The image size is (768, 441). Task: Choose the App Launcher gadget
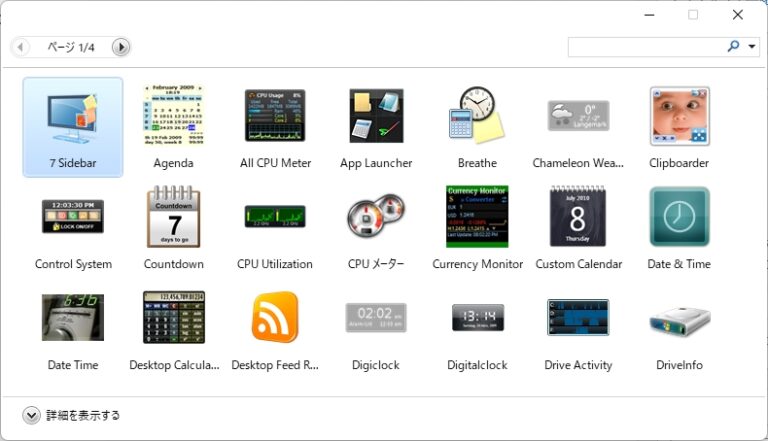[x=376, y=116]
